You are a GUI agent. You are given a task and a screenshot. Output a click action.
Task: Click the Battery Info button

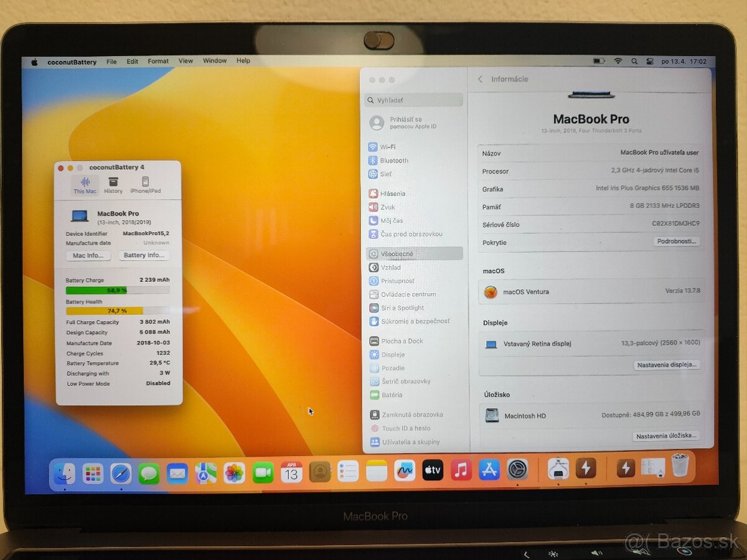[x=144, y=255]
